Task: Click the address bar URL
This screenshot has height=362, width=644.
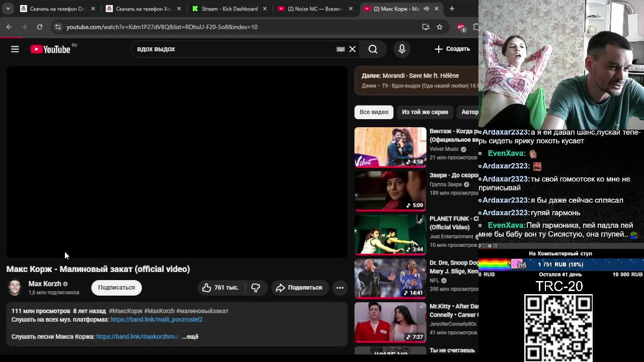Action: pyautogui.click(x=162, y=27)
